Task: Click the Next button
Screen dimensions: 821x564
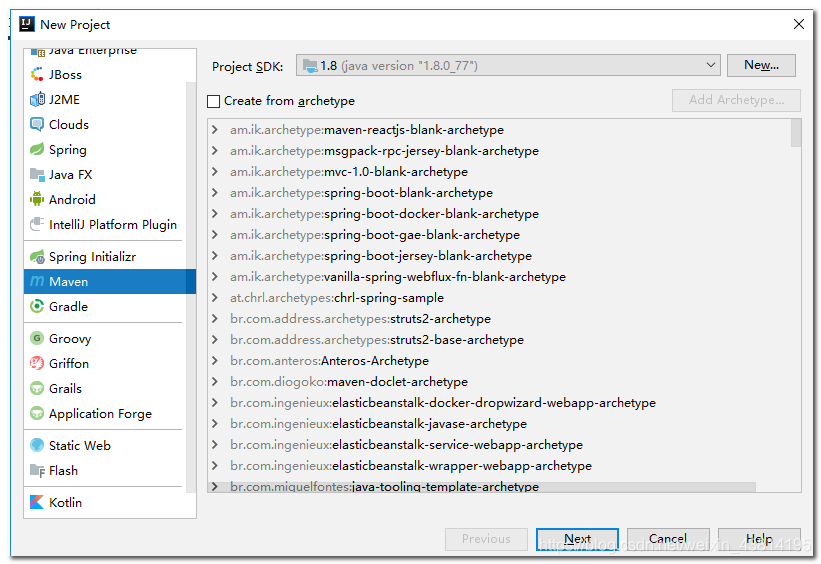Action: (578, 539)
